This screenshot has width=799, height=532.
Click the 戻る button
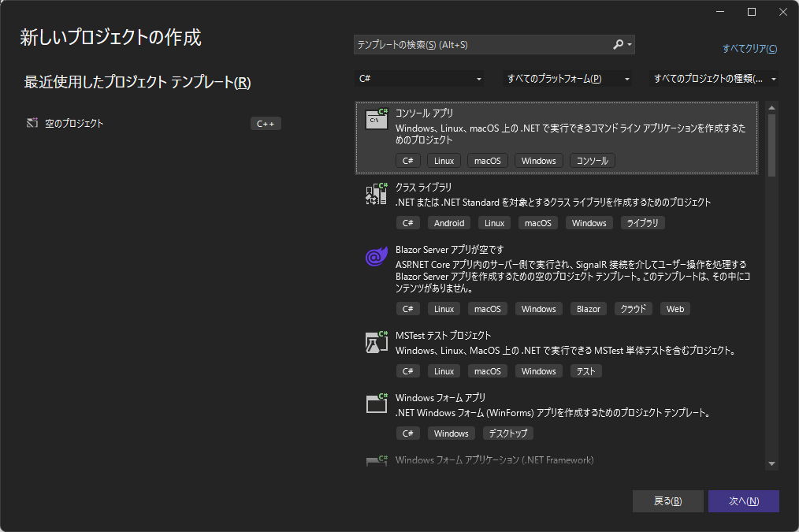point(667,500)
